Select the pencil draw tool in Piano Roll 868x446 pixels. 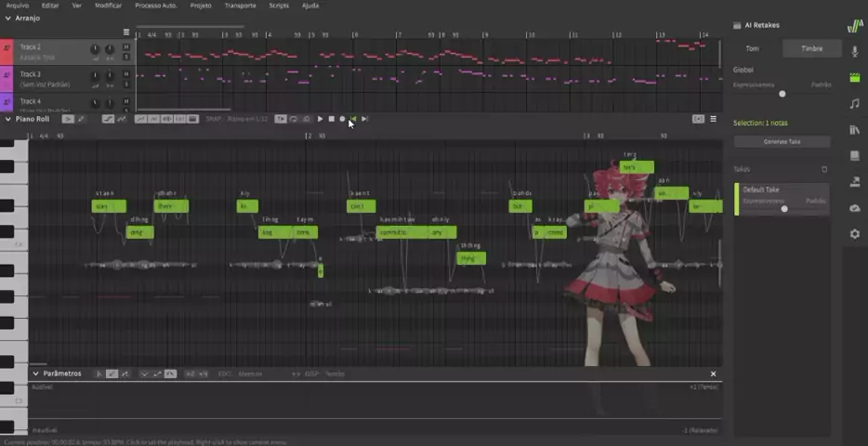[81, 119]
